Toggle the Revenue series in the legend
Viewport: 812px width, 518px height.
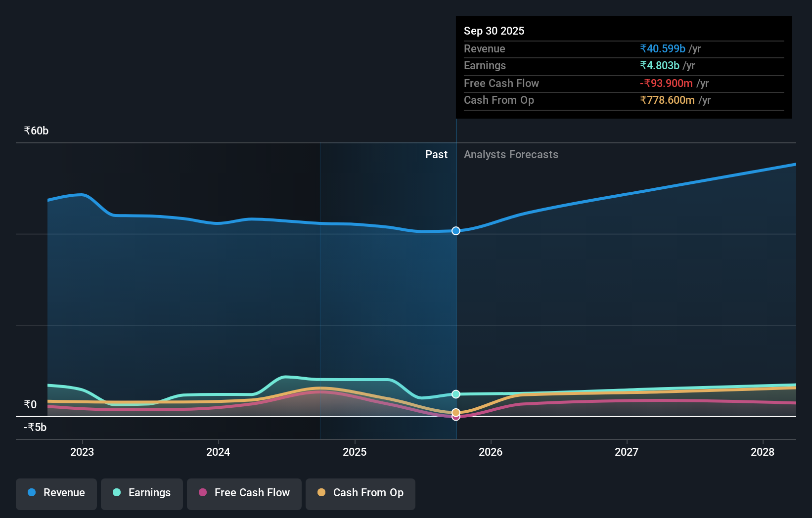[56, 493]
